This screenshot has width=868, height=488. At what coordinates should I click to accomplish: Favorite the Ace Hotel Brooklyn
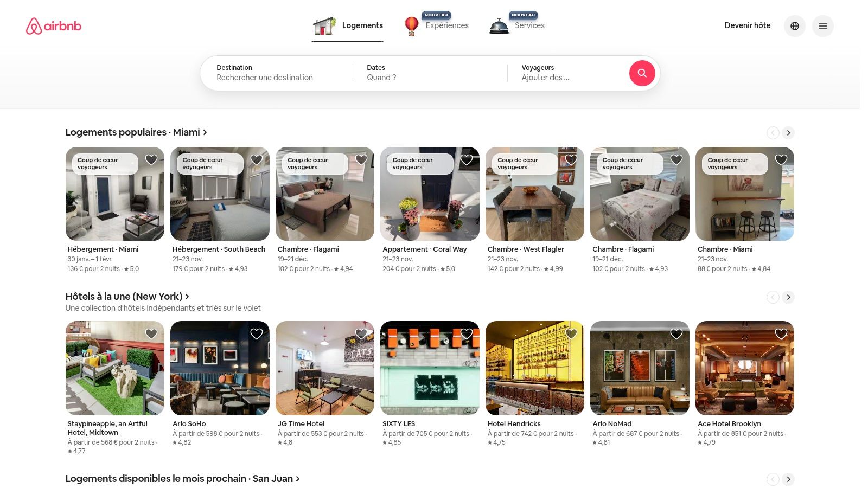click(x=781, y=334)
